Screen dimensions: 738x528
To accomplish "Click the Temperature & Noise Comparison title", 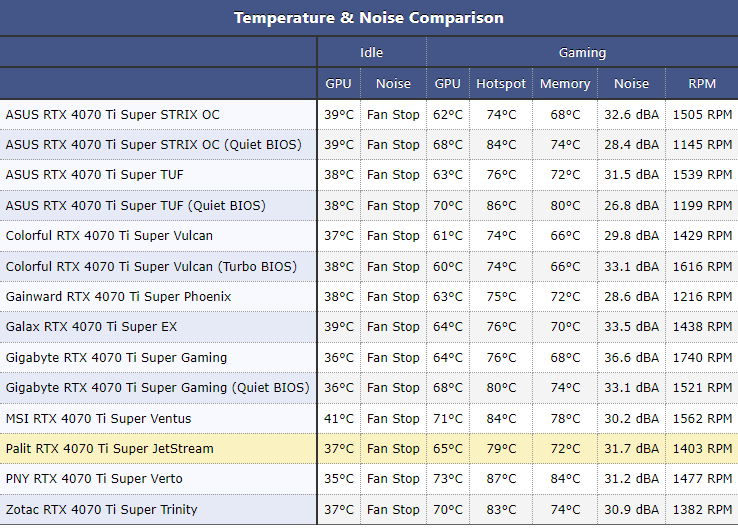I will [368, 18].
